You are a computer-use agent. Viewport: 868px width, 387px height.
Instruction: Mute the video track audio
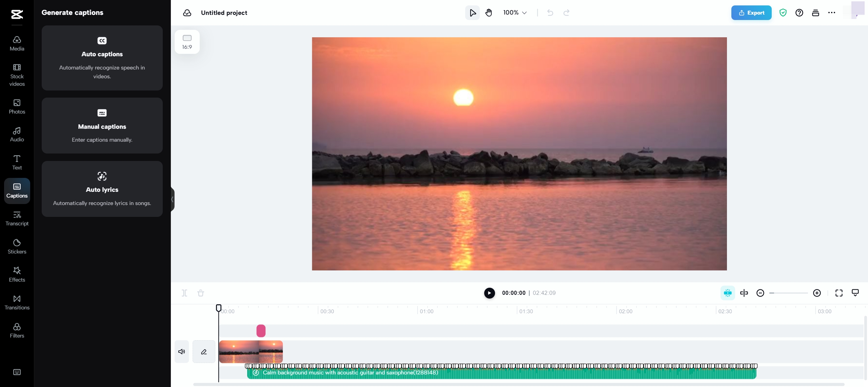(x=182, y=352)
